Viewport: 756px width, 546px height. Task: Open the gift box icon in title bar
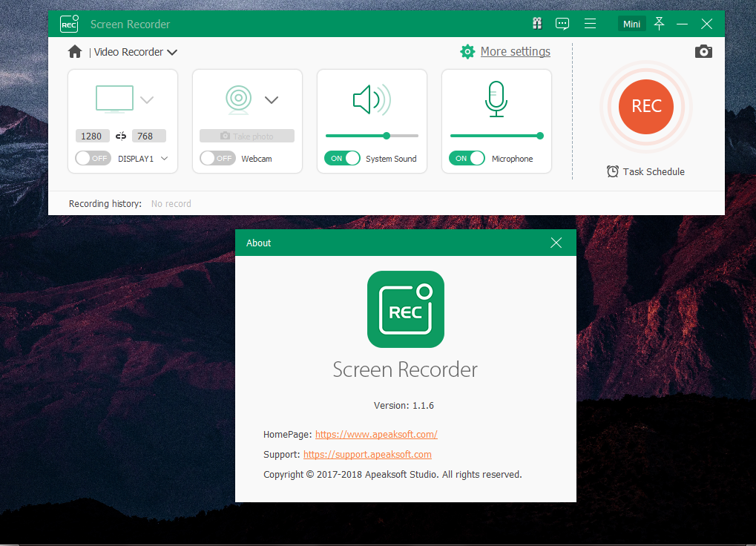point(537,24)
